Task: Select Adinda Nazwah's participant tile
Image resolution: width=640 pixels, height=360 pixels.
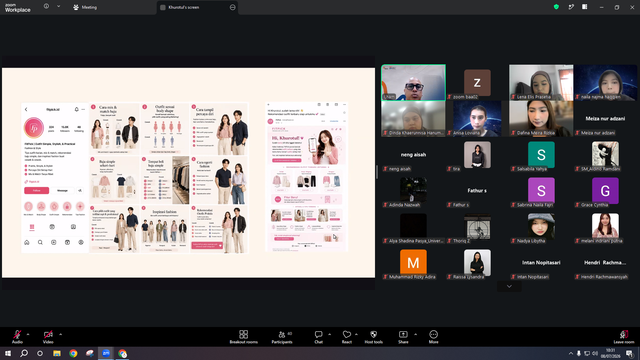Action: point(413,191)
